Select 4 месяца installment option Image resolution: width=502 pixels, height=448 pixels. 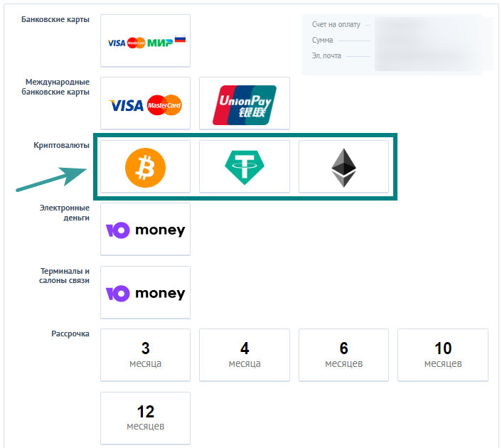[x=245, y=355]
